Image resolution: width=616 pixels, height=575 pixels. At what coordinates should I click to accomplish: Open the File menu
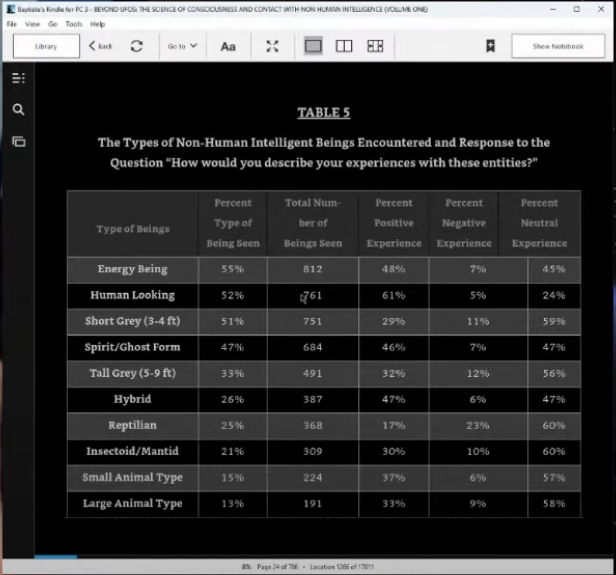(x=11, y=23)
